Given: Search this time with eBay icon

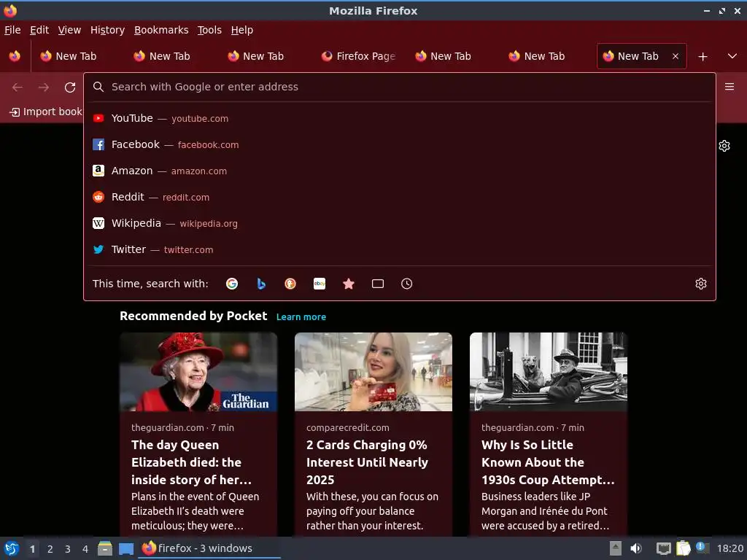Looking at the screenshot, I should pos(320,284).
